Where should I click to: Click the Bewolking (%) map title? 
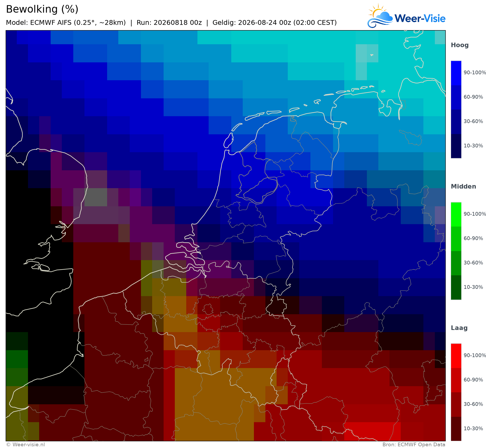42,9
